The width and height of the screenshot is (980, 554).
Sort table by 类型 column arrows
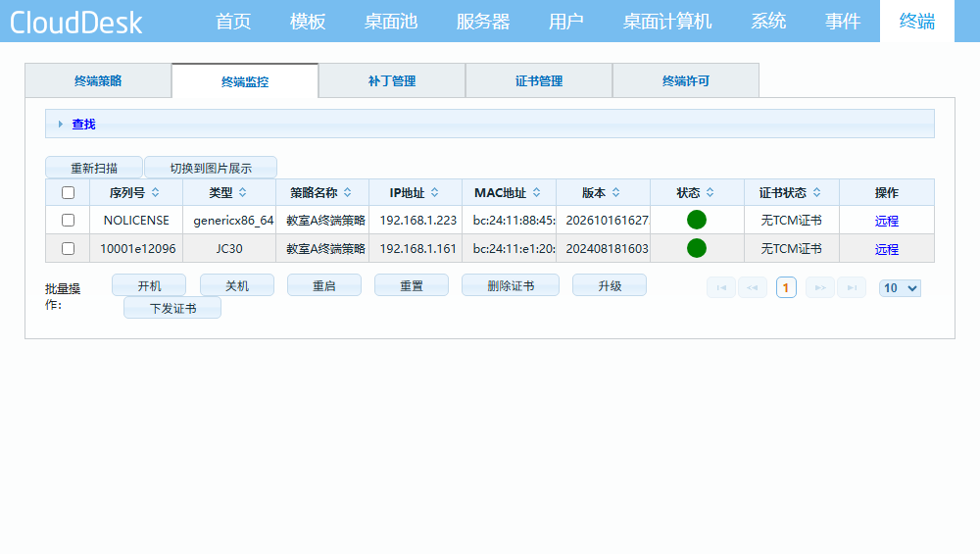tap(242, 192)
